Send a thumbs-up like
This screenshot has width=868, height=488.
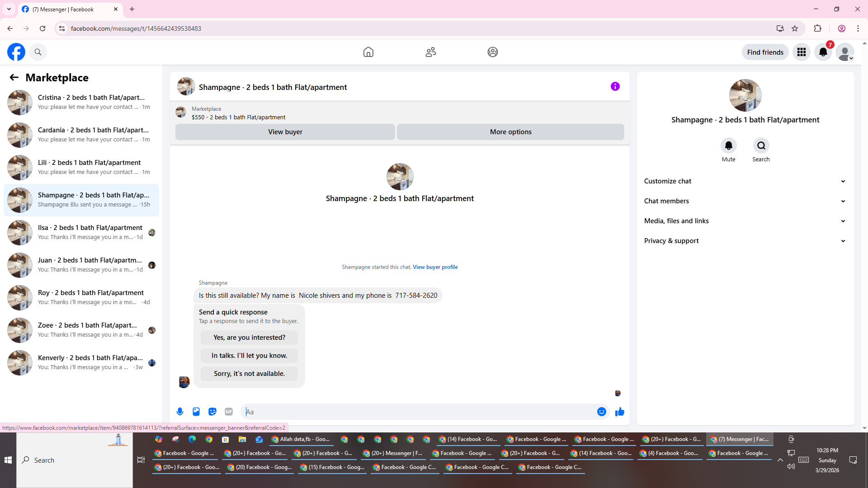tap(620, 412)
